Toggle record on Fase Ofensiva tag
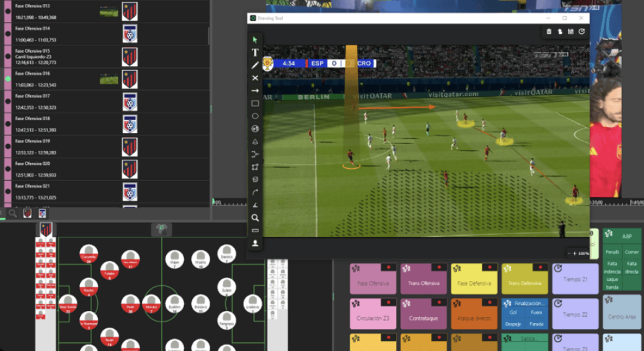This screenshot has width=644, height=351. (388, 268)
